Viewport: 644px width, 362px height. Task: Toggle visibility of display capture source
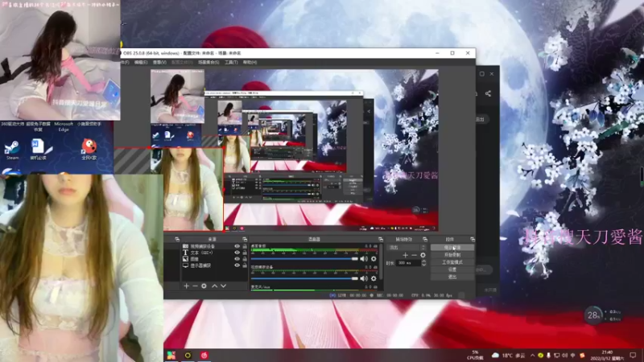(237, 265)
